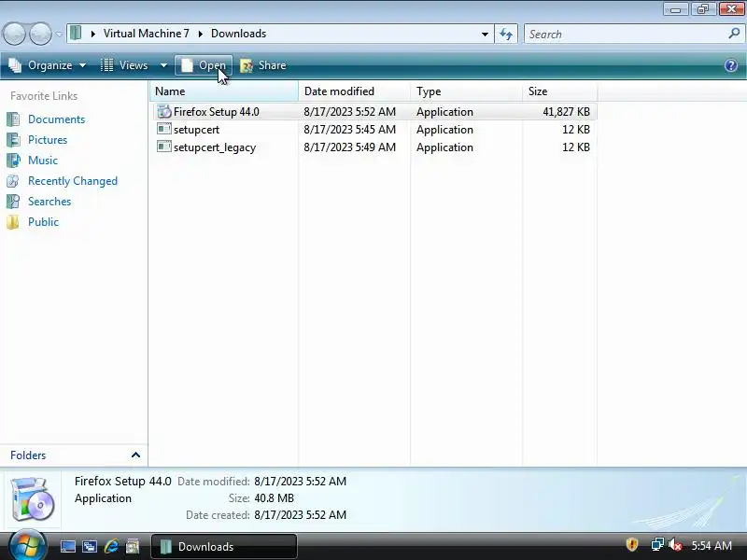Expand the Views dropdown arrow

coord(163,65)
